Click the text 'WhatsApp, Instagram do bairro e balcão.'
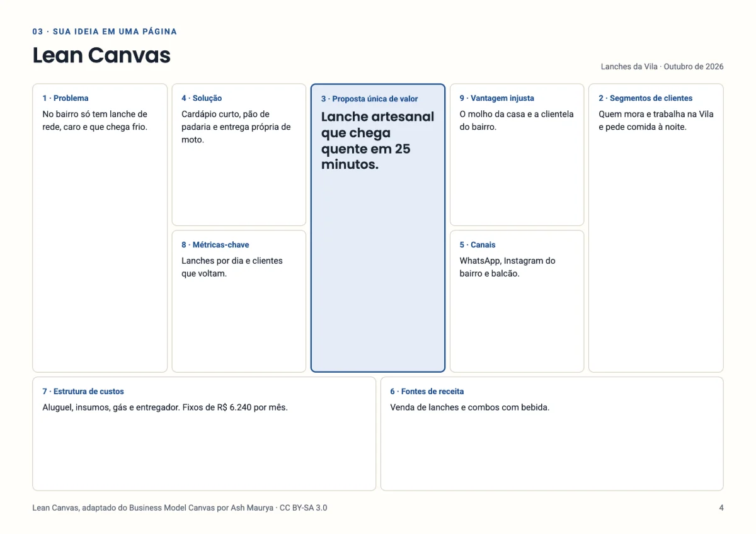Screen dimensions: 756x534 pos(507,267)
